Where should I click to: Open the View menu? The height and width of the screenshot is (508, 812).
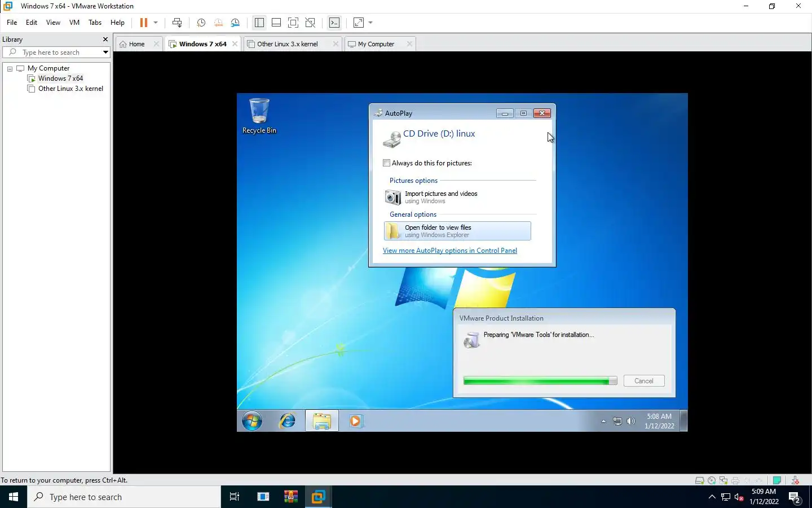53,23
